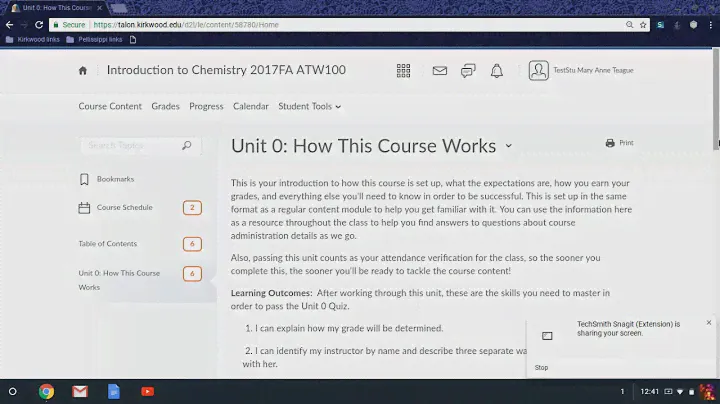Image resolution: width=720 pixels, height=404 pixels.
Task: Open message alerts envelope icon
Action: pos(439,71)
